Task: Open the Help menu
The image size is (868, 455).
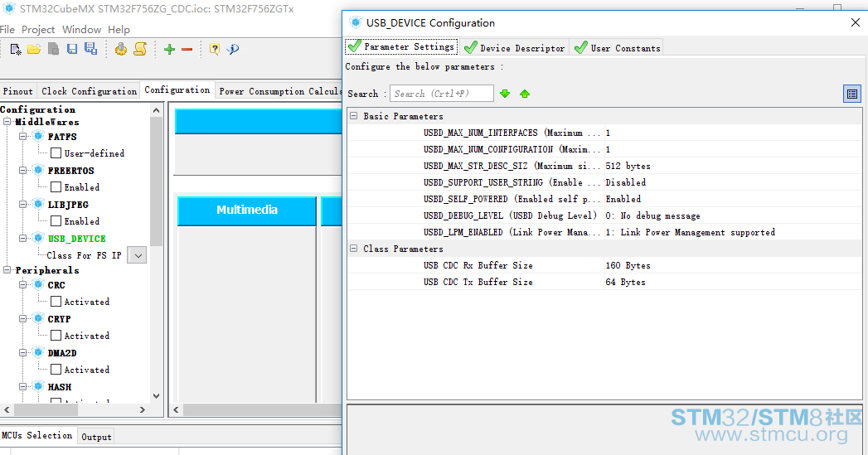Action: click(x=119, y=29)
